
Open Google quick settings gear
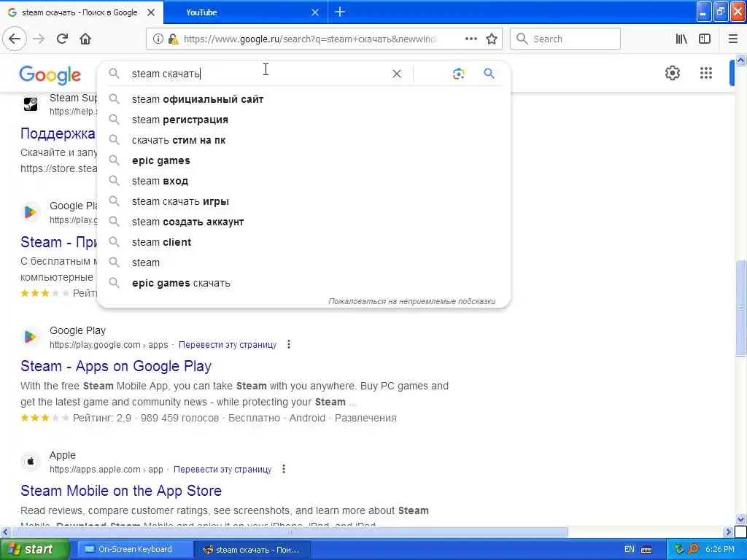(672, 73)
